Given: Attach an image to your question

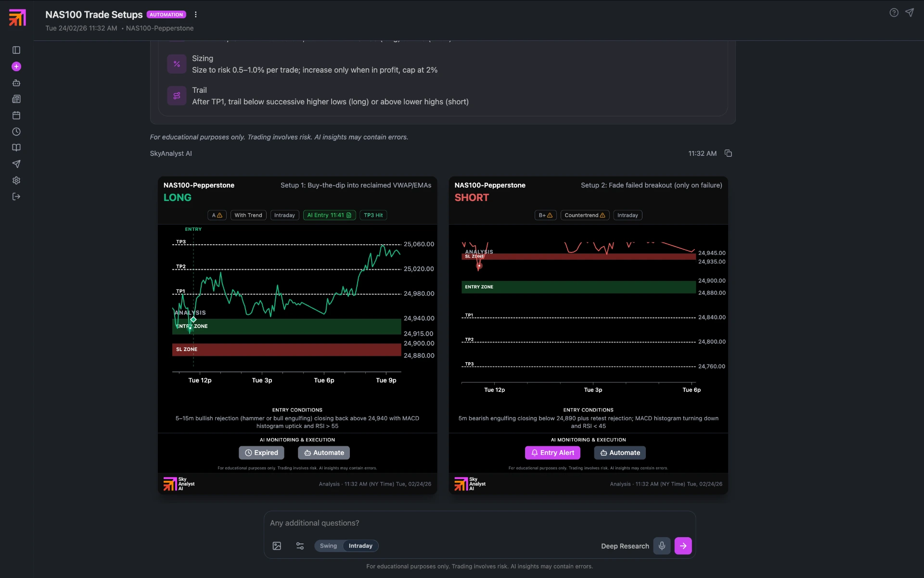Looking at the screenshot, I should point(277,546).
